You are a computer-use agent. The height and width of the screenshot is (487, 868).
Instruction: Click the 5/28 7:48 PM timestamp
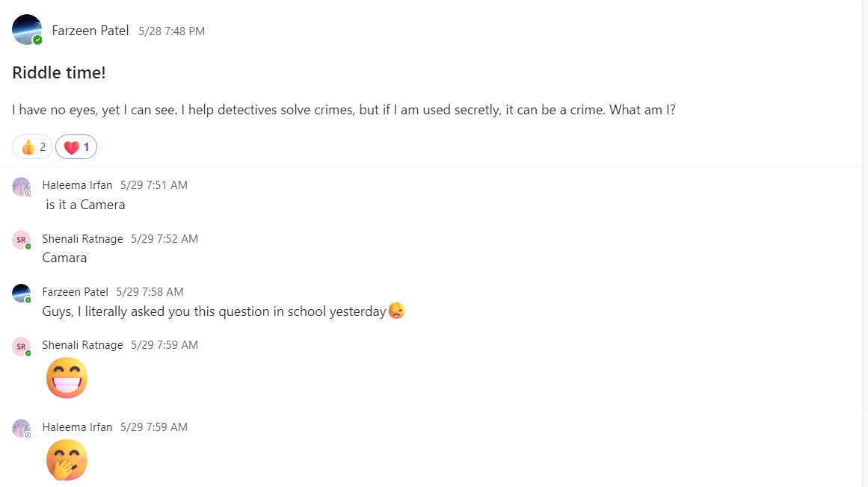171,31
